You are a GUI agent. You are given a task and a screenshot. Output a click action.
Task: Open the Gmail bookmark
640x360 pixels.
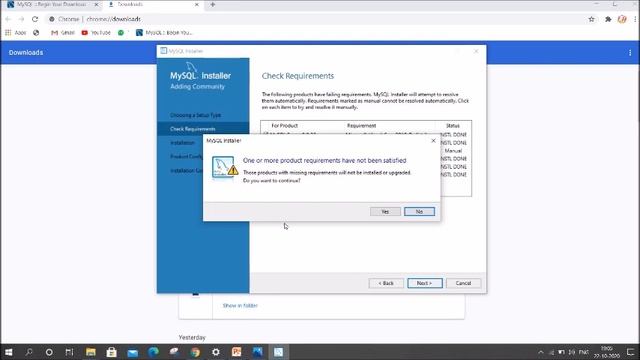[x=63, y=33]
